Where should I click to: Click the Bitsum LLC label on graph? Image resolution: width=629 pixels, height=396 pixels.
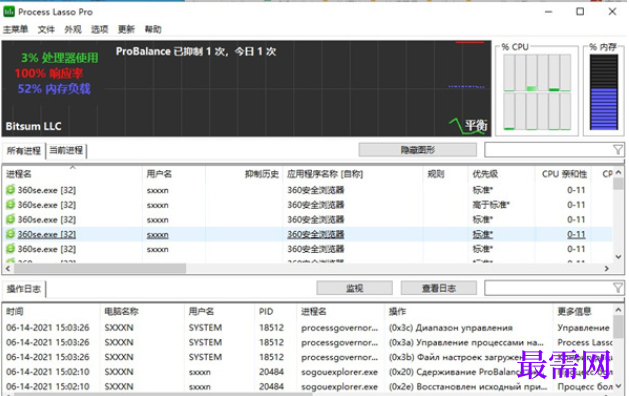click(x=33, y=126)
